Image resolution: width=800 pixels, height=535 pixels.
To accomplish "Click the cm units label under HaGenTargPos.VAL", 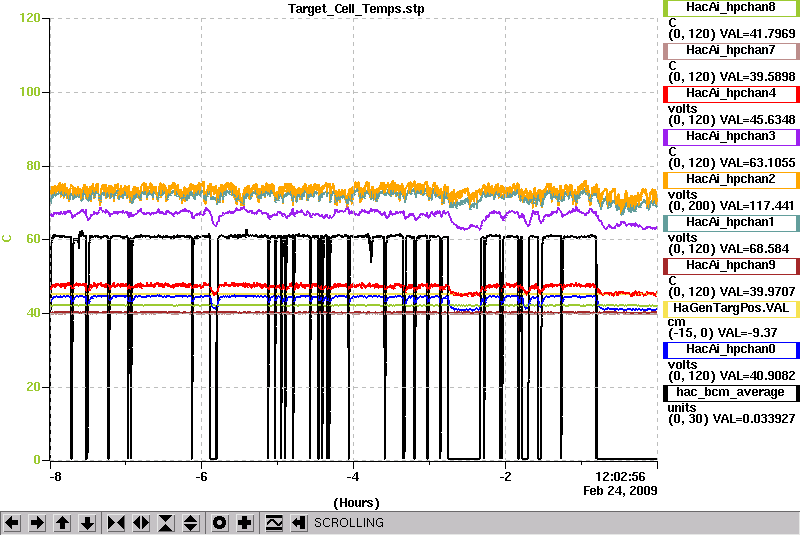I will pyautogui.click(x=677, y=322).
